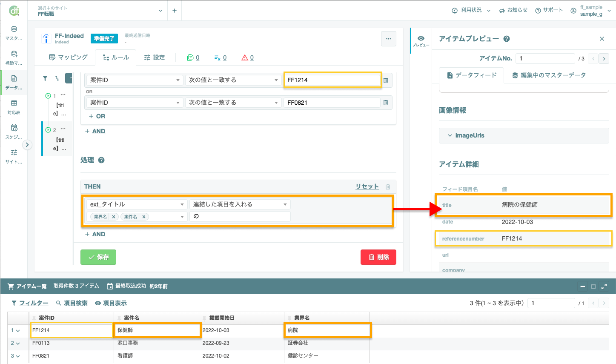Open the auxiliary master sidebar icon

pos(14,57)
